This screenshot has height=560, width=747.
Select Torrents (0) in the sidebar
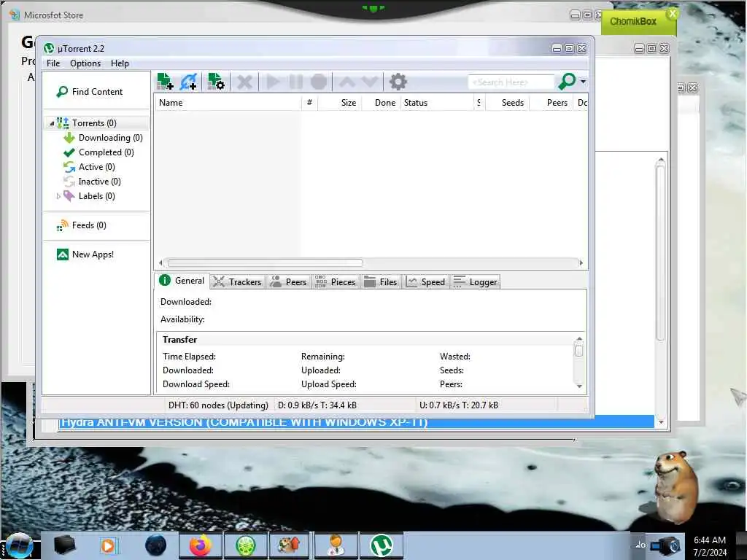click(94, 122)
